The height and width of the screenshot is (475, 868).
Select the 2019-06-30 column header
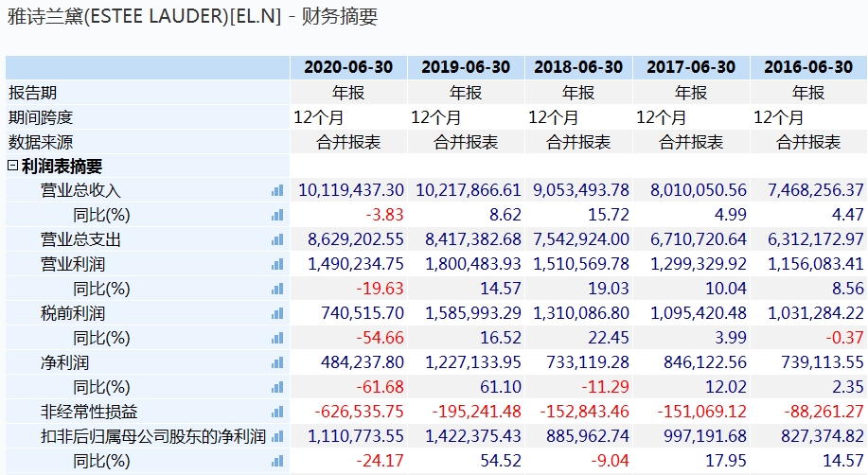(466, 67)
